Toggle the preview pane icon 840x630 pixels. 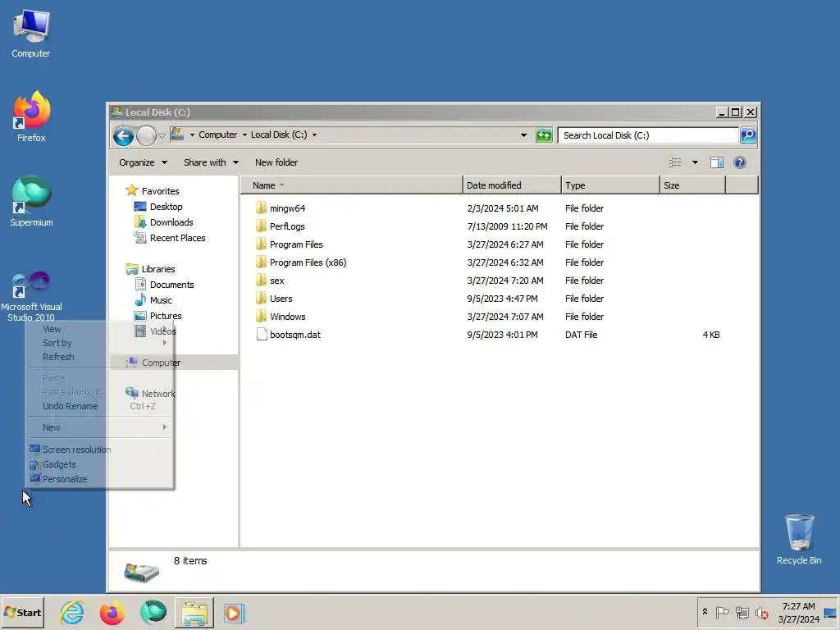point(717,162)
